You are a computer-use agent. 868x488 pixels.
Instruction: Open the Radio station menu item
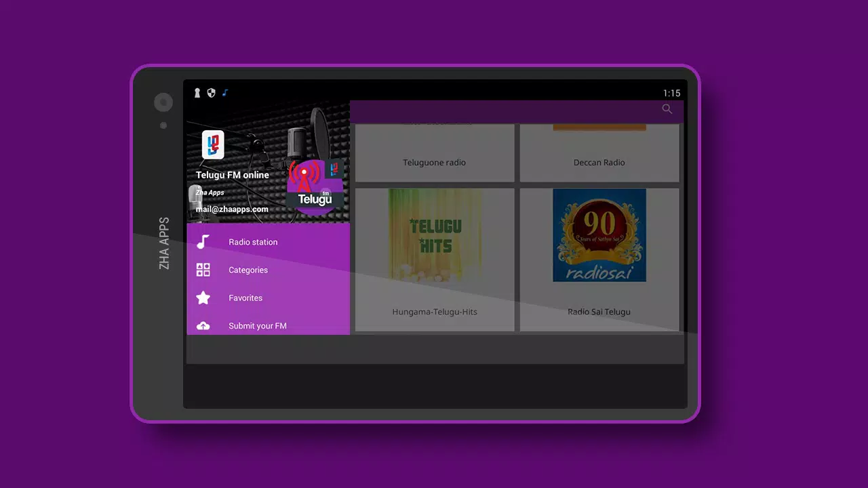click(269, 242)
